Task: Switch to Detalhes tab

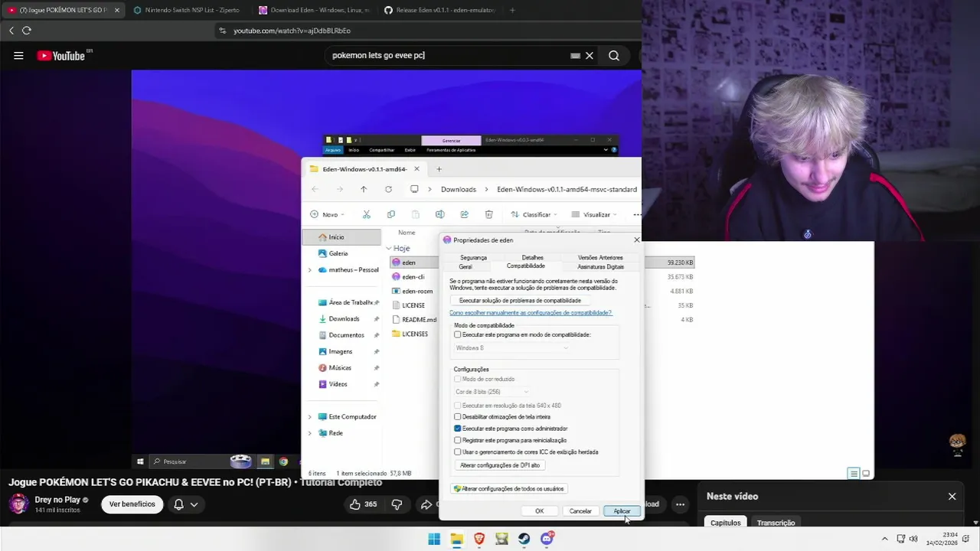Action: (532, 258)
